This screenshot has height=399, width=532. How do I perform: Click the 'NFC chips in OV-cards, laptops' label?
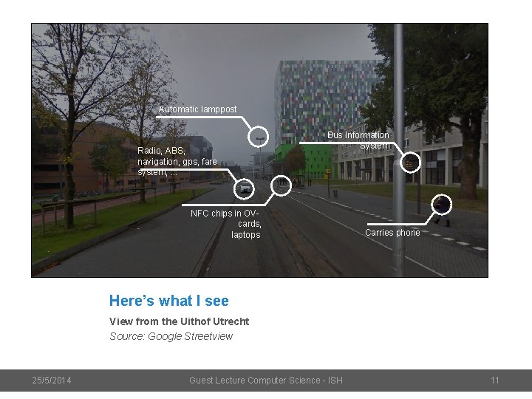point(226,224)
